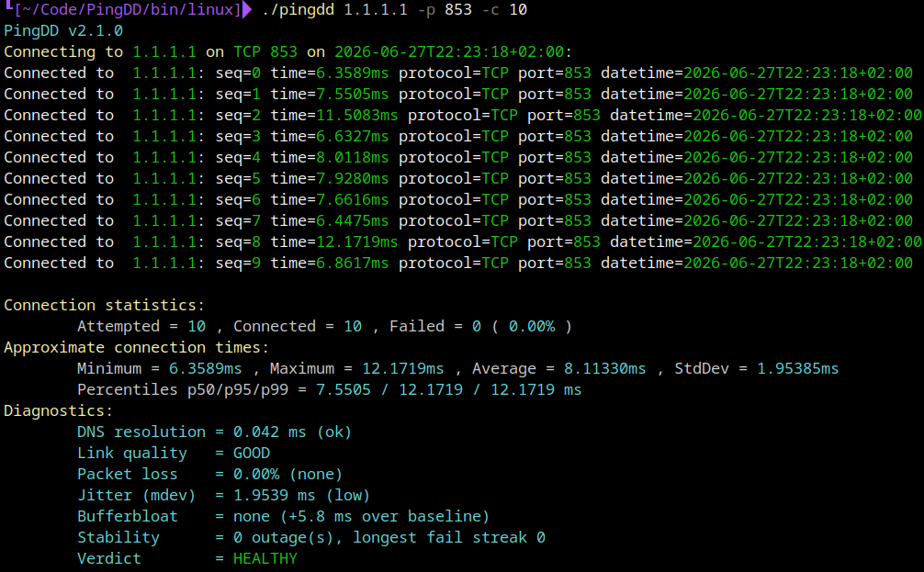
Task: Click 'protocol=TCP' on the seq=5 row
Action: (453, 178)
